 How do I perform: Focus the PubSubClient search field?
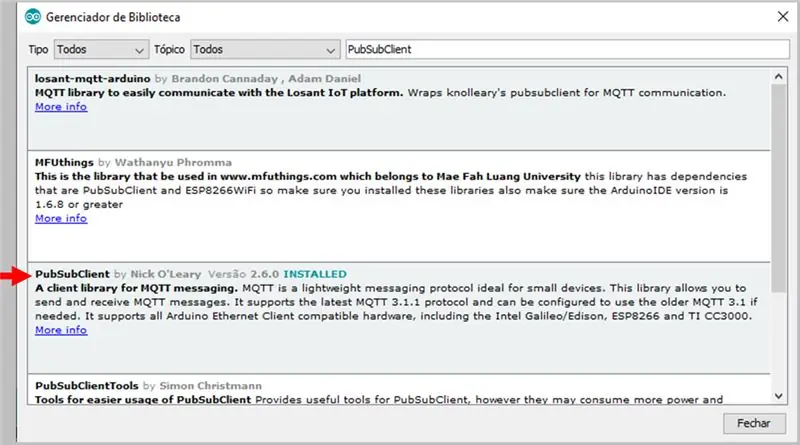point(567,50)
